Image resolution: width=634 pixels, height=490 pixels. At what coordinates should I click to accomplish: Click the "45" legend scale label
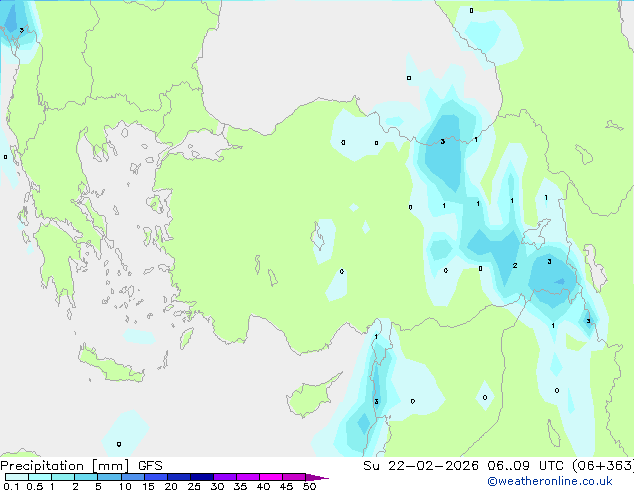[x=286, y=486]
